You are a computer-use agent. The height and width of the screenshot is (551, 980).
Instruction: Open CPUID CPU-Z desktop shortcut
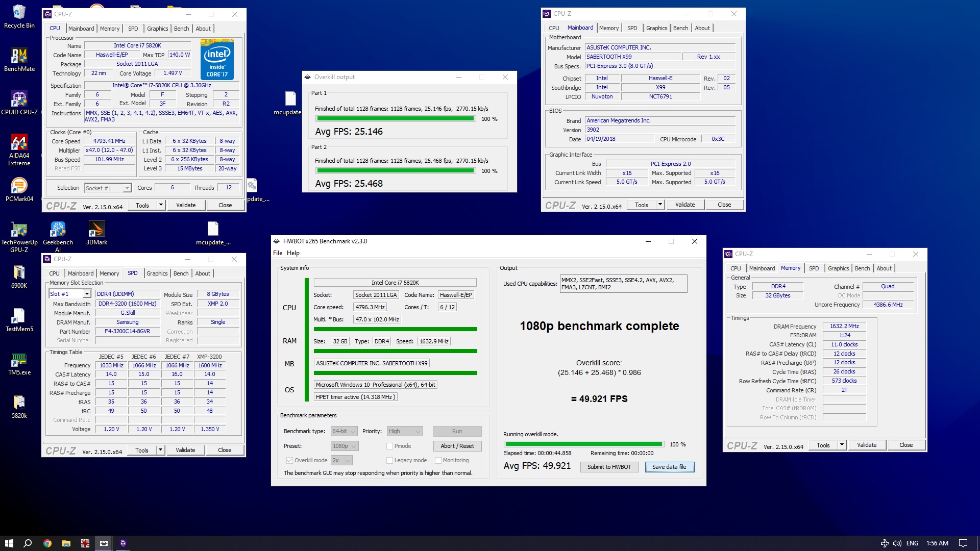(19, 104)
